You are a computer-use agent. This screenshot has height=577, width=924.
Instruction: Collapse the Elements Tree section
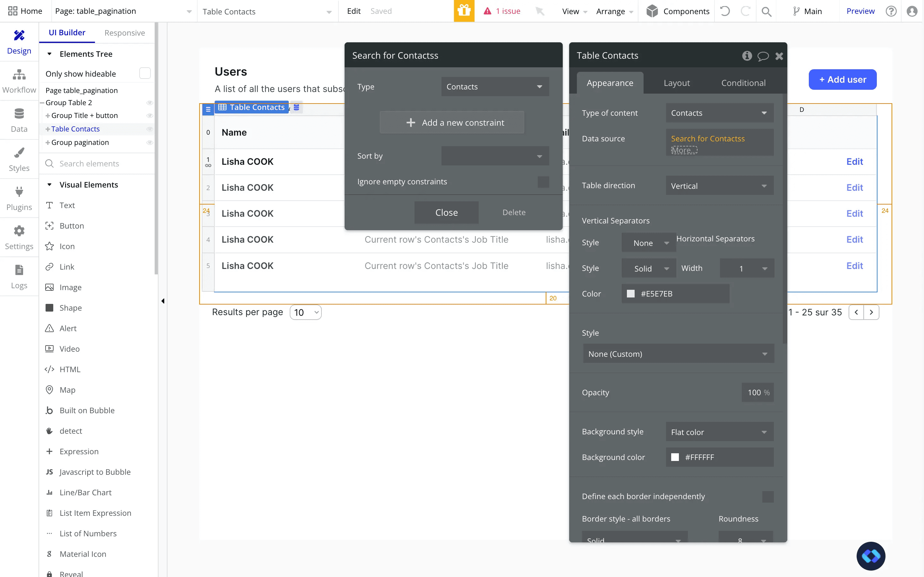[x=49, y=54]
